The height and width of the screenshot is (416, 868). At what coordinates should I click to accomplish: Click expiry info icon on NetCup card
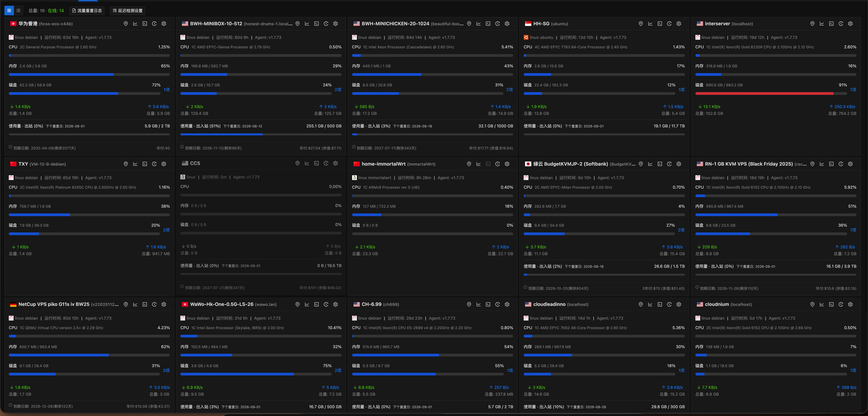coord(11,405)
